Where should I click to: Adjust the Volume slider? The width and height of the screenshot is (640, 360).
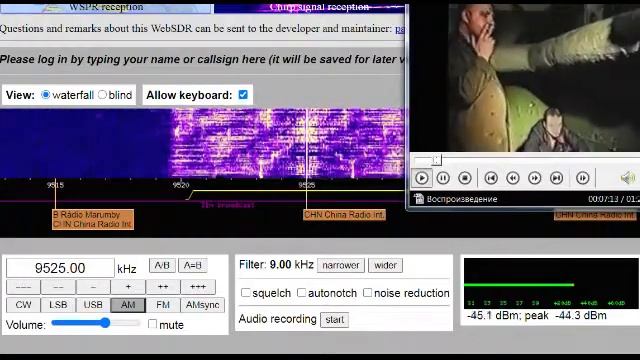[96, 323]
